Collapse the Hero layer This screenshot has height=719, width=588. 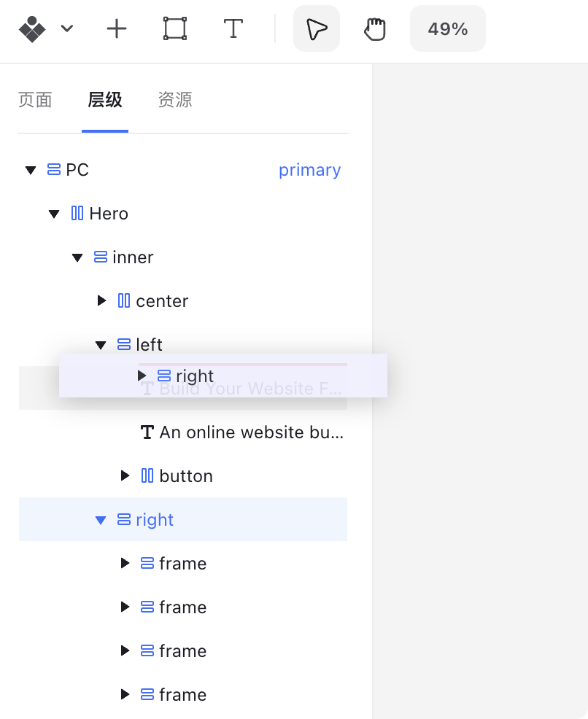coord(54,214)
